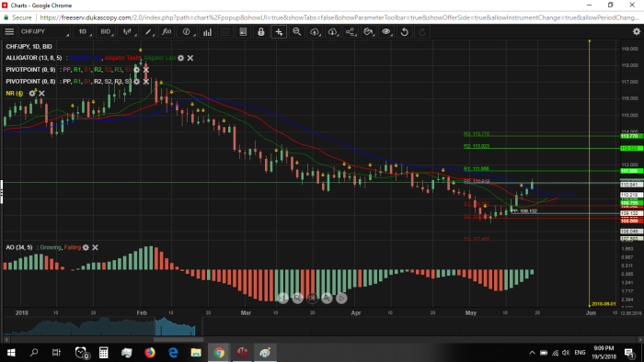This screenshot has width=644, height=362.
Task: Open the hamburger main menu
Action: click(9, 31)
